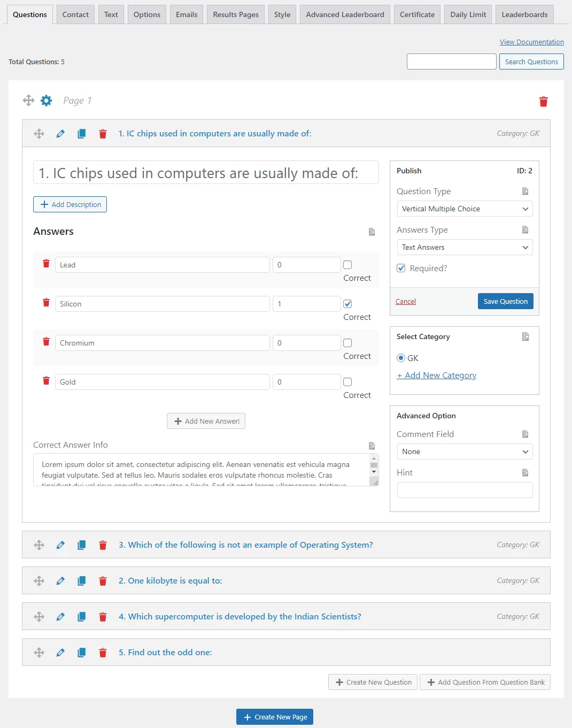
Task: Click Create New Page button
Action: click(x=275, y=717)
